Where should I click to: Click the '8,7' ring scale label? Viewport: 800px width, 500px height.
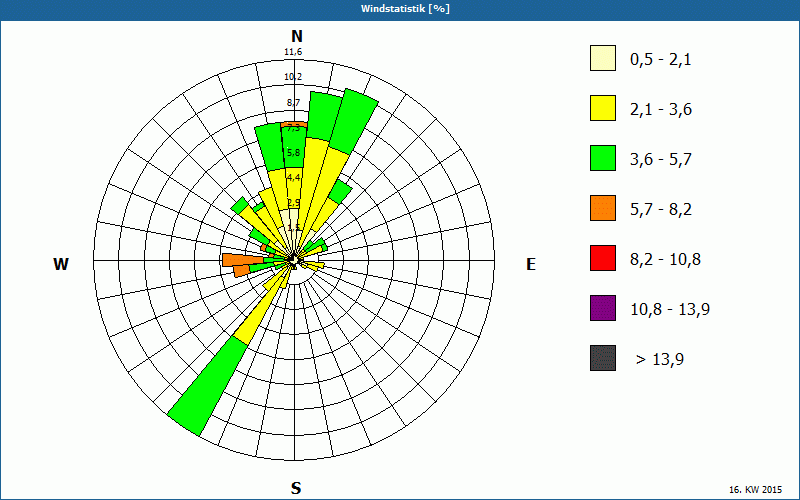point(293,103)
